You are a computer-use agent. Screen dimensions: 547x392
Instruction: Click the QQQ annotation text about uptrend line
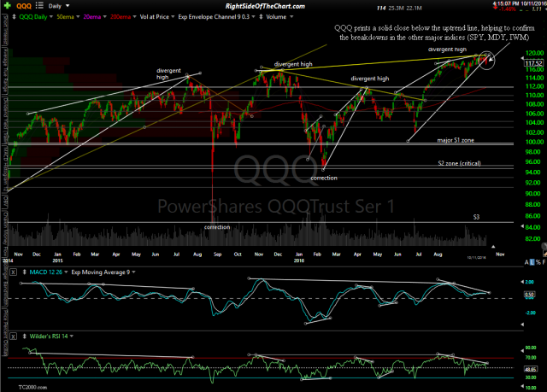pyautogui.click(x=435, y=32)
